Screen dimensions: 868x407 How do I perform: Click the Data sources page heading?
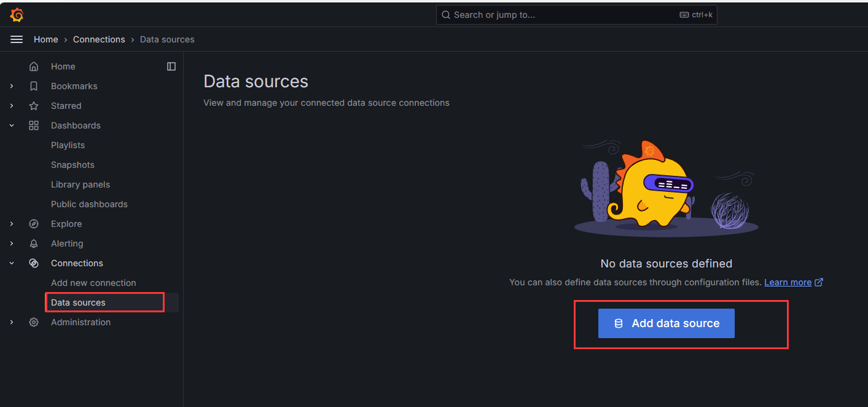tap(256, 81)
